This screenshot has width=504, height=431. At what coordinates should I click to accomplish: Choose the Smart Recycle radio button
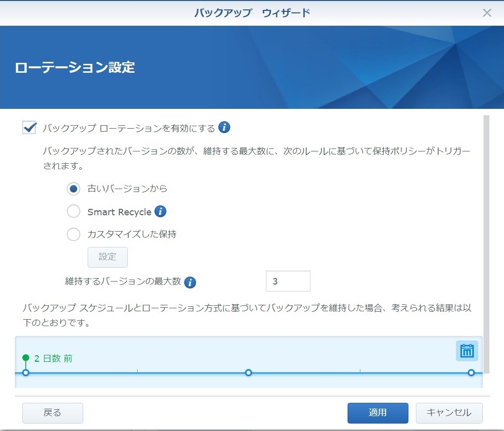[73, 212]
